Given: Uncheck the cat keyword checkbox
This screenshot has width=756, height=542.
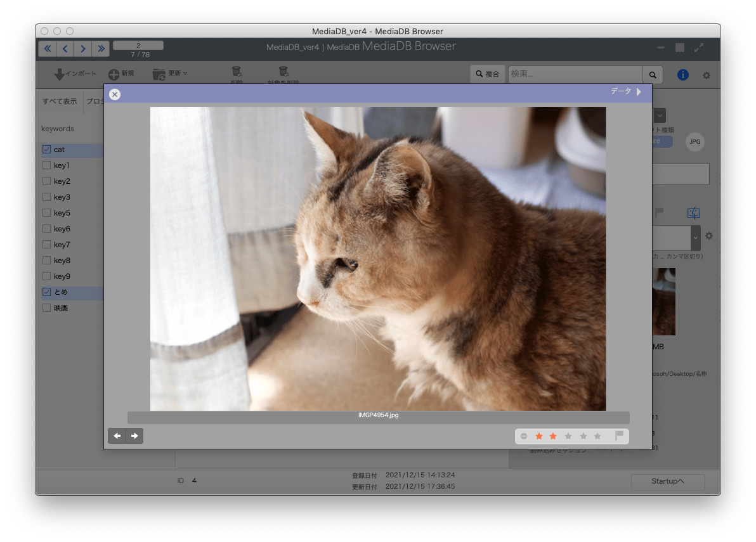Looking at the screenshot, I should pyautogui.click(x=47, y=150).
